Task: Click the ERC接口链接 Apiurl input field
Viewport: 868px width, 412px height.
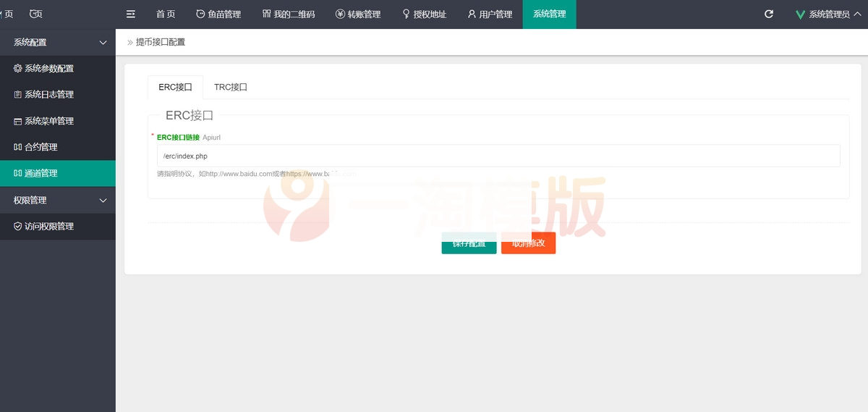Action: (x=498, y=156)
